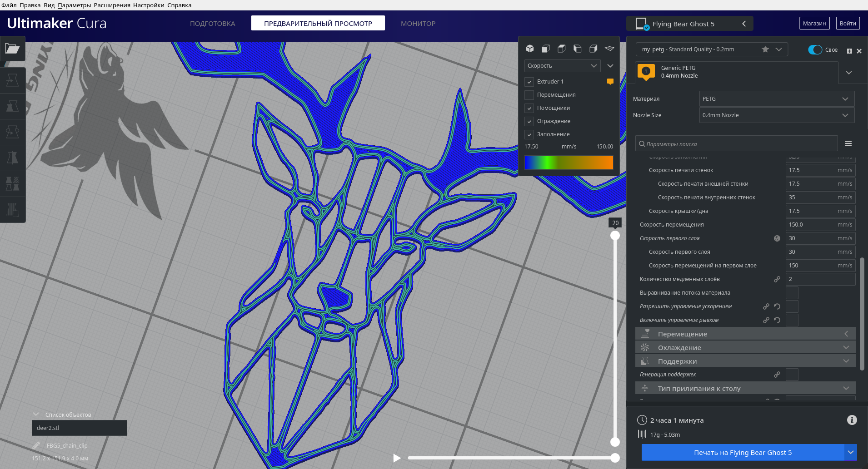Click link icon on Генерация поддержек row
This screenshot has width=868, height=469.
(x=777, y=375)
